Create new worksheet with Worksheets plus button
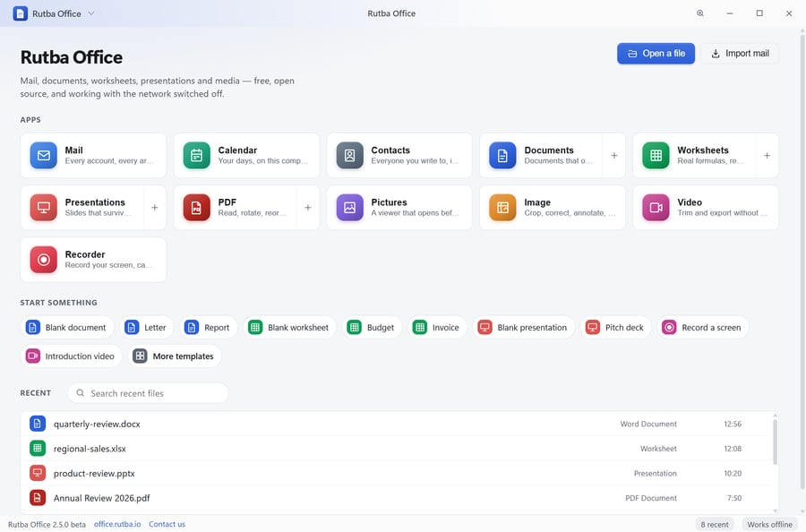 click(x=767, y=155)
